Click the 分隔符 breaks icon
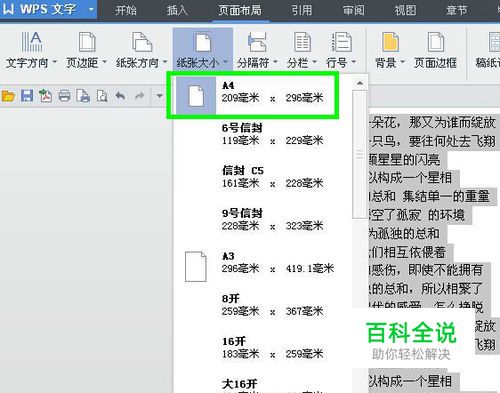The image size is (500, 393). tap(257, 42)
